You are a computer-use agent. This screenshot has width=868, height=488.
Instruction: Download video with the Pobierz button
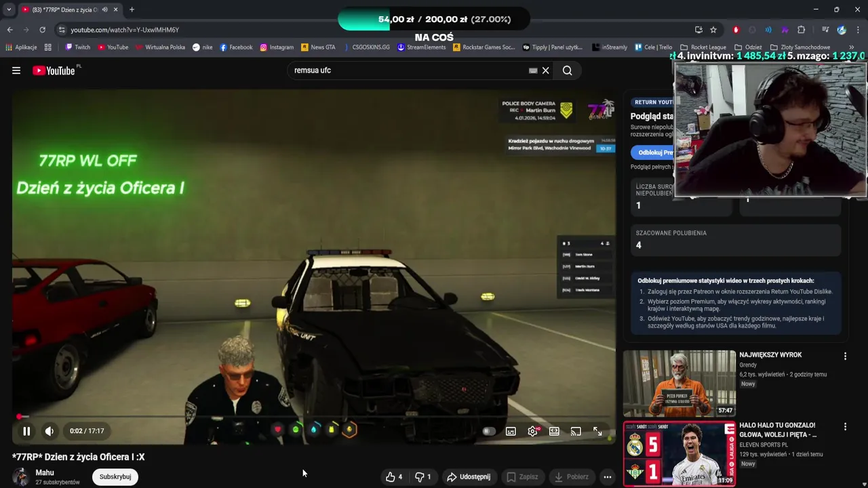[x=571, y=476]
